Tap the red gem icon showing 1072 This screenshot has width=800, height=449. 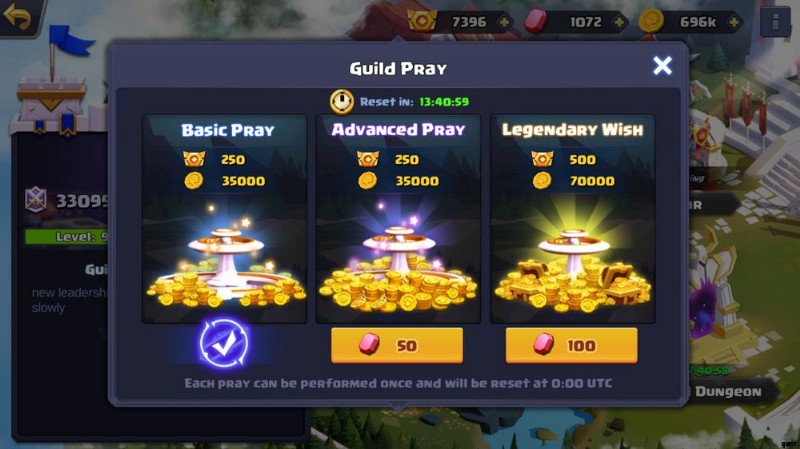pyautogui.click(x=536, y=22)
